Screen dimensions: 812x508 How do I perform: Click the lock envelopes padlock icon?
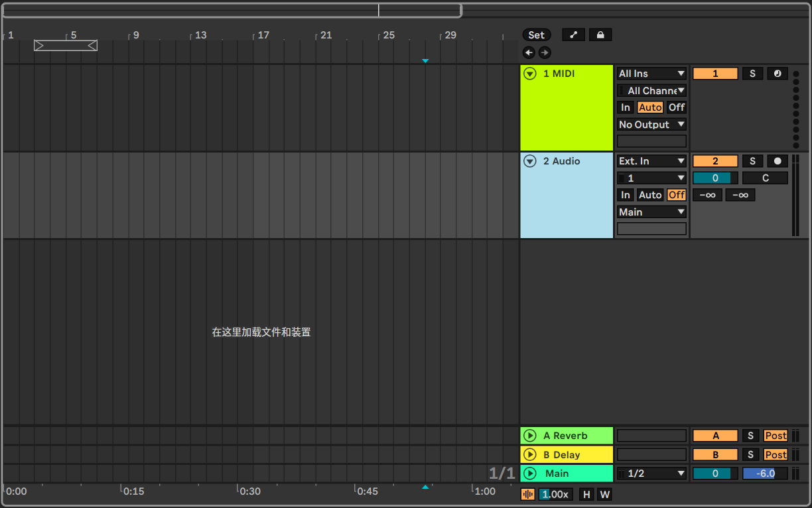click(x=600, y=35)
